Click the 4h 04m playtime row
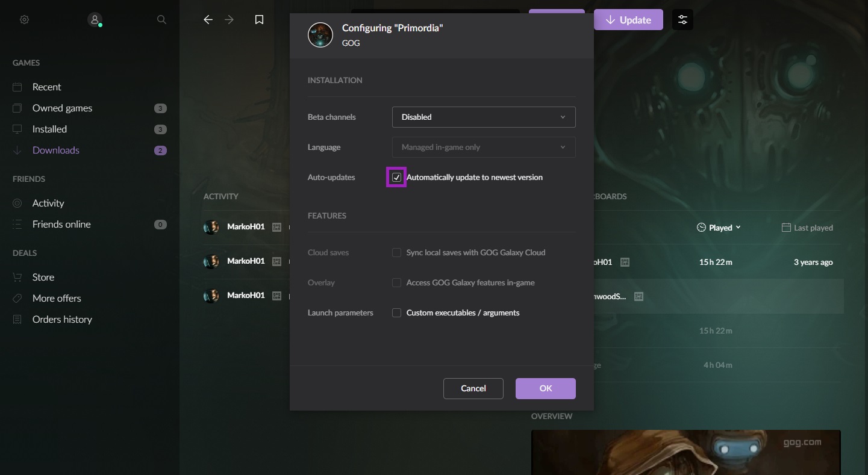The height and width of the screenshot is (475, 868). (x=718, y=365)
